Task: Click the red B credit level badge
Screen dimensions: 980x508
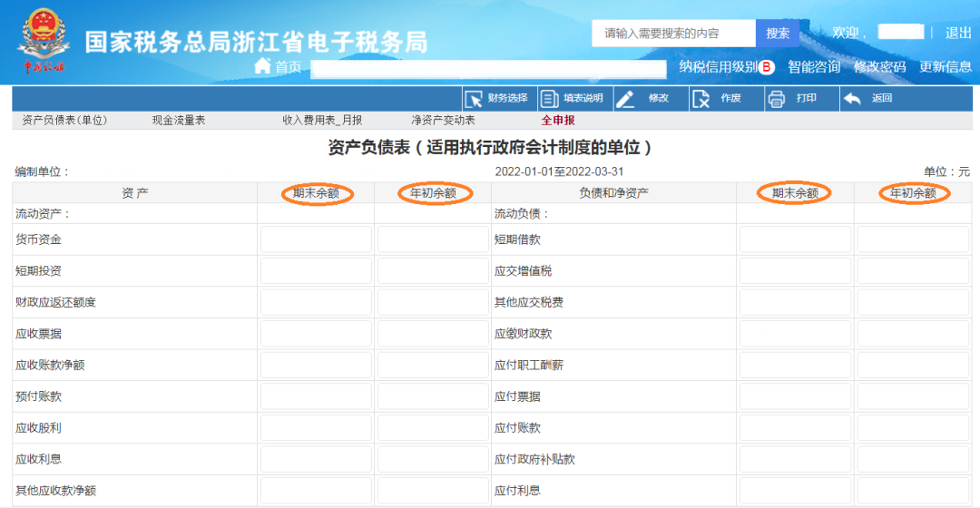Action: 766,67
